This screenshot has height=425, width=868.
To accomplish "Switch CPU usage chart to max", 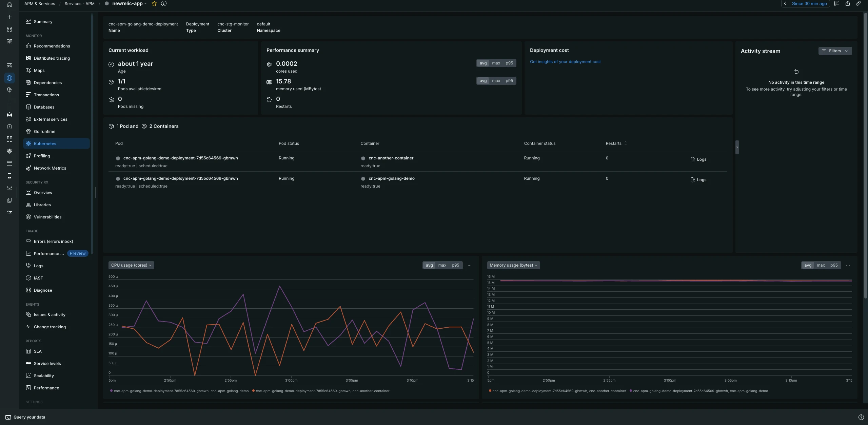I will point(442,265).
